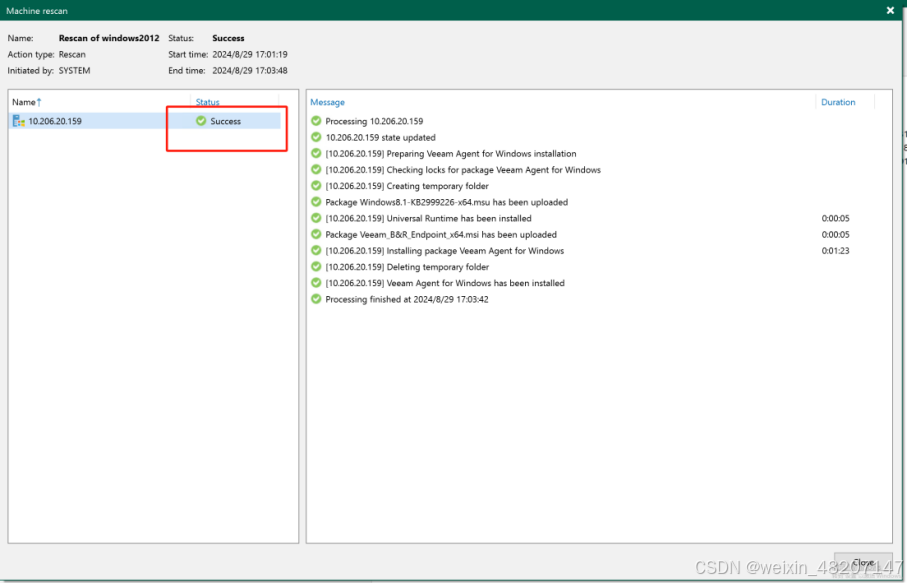Sort machines by the Status column header
Viewport: 908px width, 583px height.
[207, 102]
